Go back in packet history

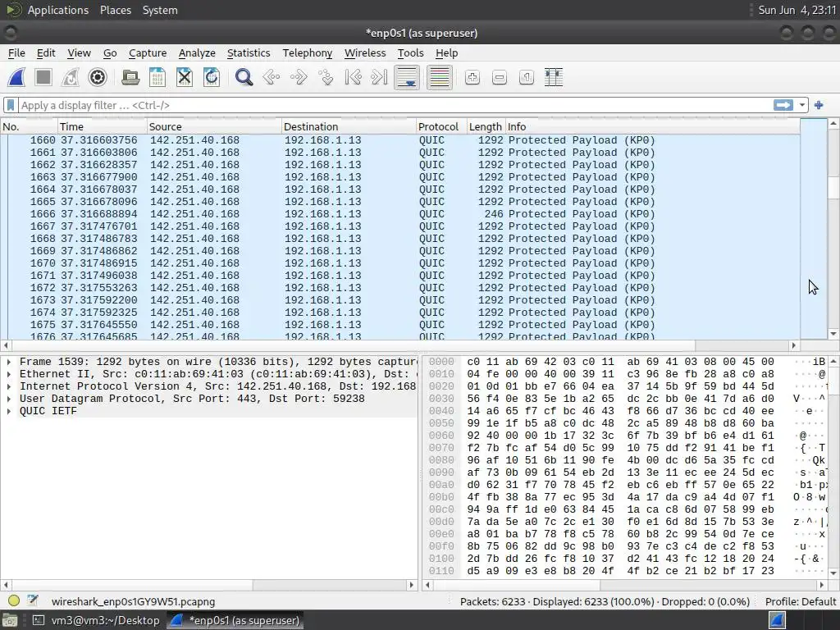tap(271, 77)
